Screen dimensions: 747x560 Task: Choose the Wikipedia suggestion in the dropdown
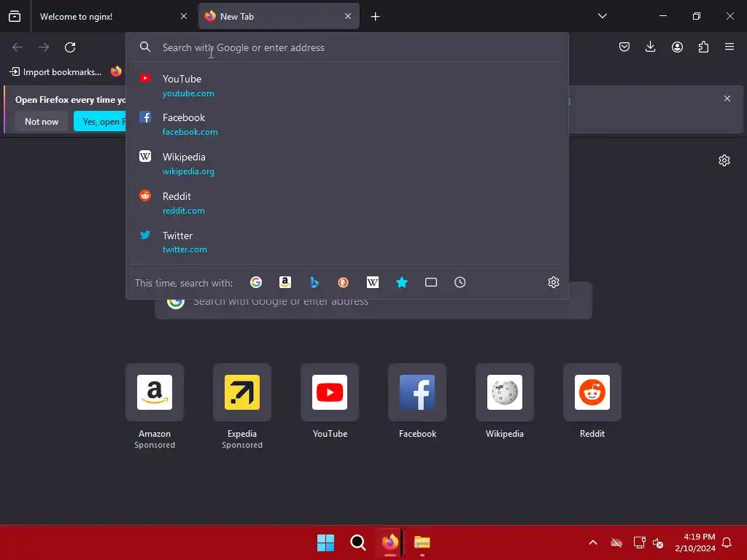[x=347, y=164]
